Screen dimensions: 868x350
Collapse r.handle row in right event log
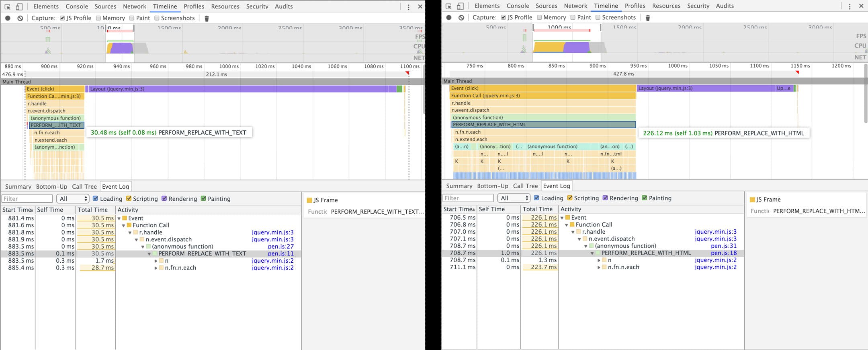pos(573,232)
